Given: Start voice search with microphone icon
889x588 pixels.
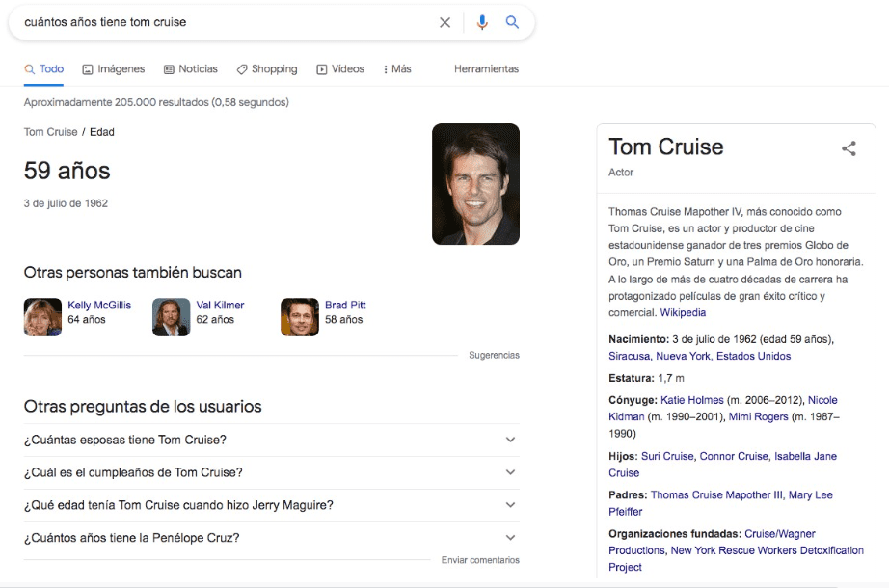Looking at the screenshot, I should pos(482,22).
